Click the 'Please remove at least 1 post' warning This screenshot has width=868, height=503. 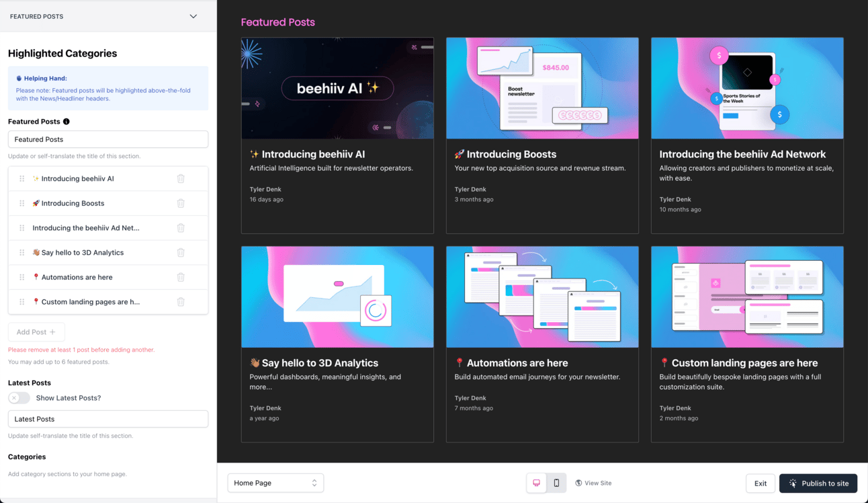[81, 350]
